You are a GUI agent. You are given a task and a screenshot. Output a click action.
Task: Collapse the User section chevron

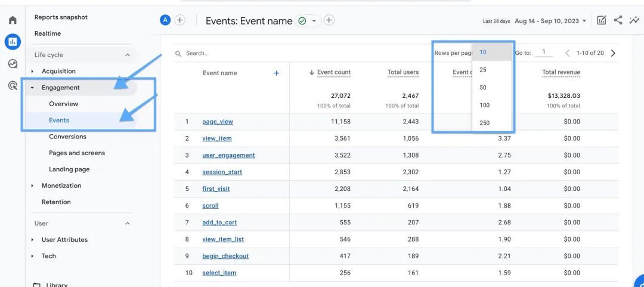point(128,223)
